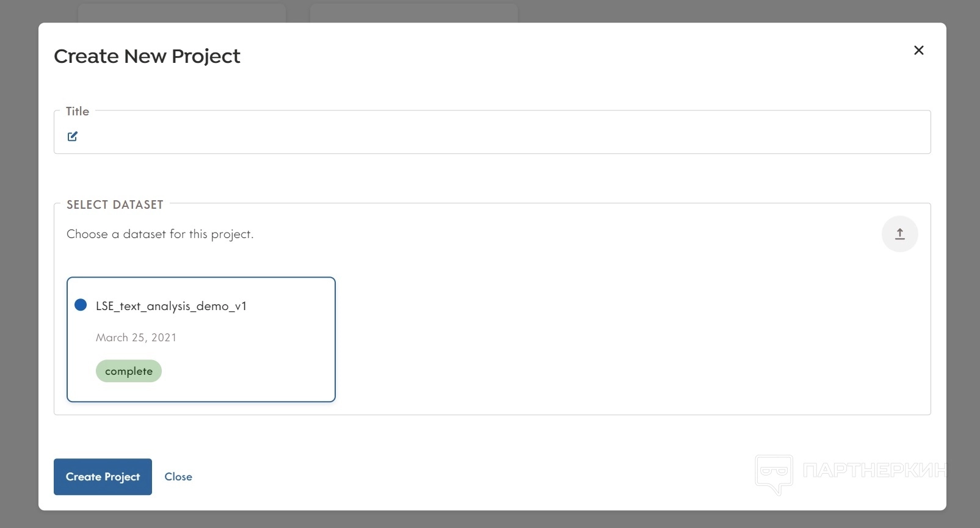Image resolution: width=980 pixels, height=528 pixels.
Task: Click the March 25, 2021 dataset date
Action: coord(136,338)
